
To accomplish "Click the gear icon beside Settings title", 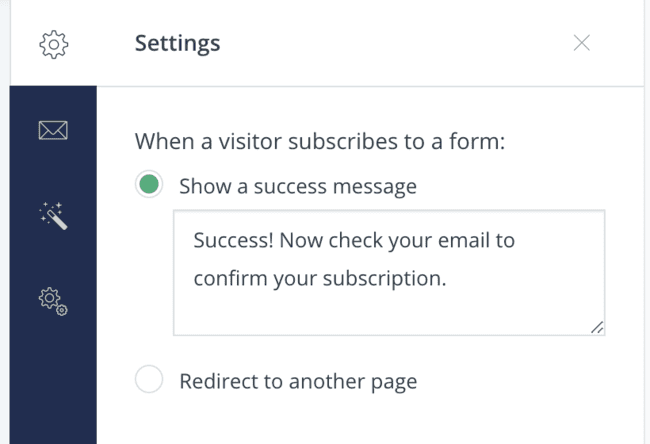I will coord(53,44).
